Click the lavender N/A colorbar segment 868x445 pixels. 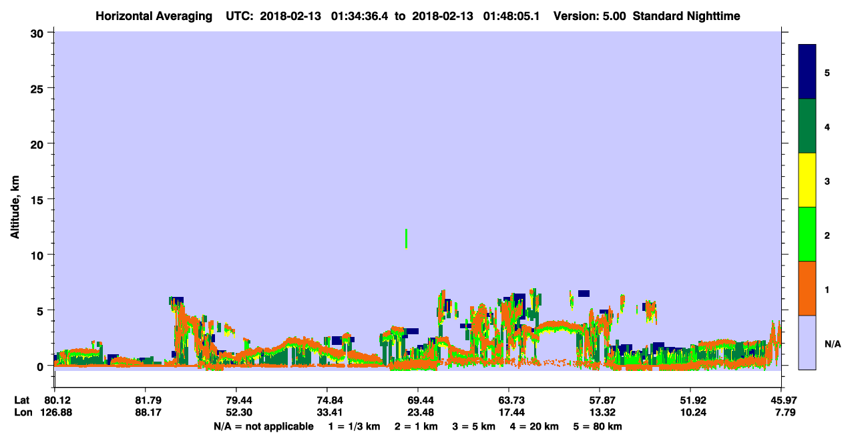807,342
